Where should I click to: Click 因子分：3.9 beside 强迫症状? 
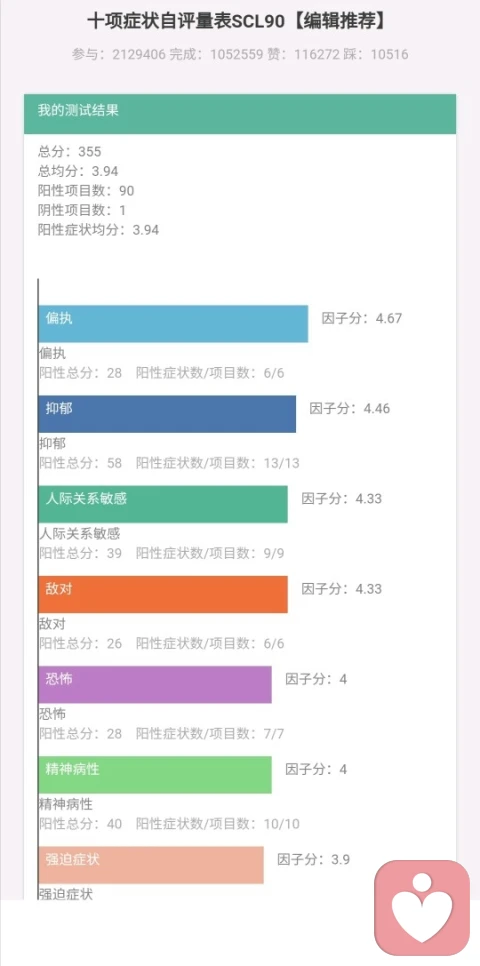tap(314, 859)
